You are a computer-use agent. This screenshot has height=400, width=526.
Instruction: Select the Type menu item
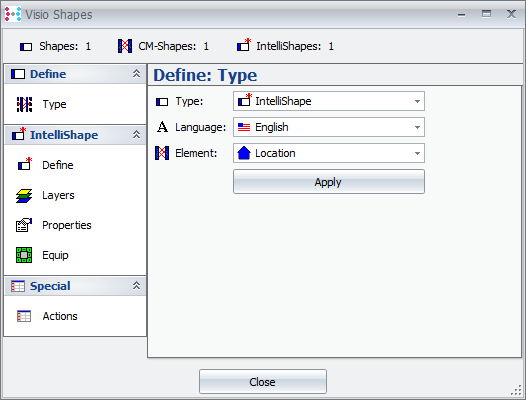coord(54,104)
